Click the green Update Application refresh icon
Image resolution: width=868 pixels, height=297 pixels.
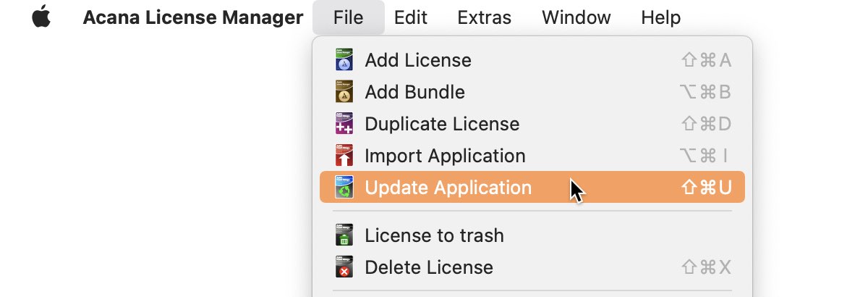pyautogui.click(x=344, y=188)
